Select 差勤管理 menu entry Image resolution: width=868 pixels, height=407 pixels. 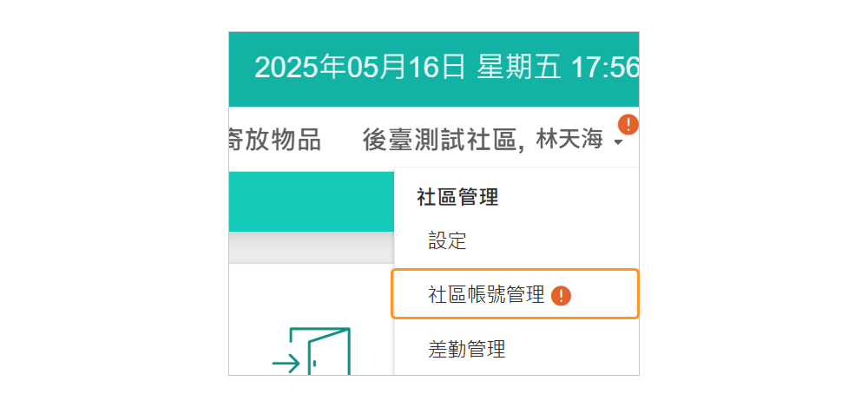coord(467,349)
